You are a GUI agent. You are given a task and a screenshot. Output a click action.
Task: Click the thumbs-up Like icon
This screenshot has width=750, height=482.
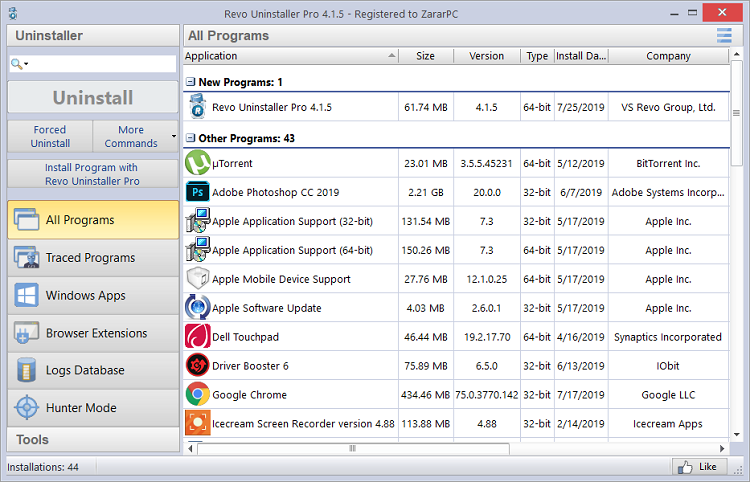685,467
